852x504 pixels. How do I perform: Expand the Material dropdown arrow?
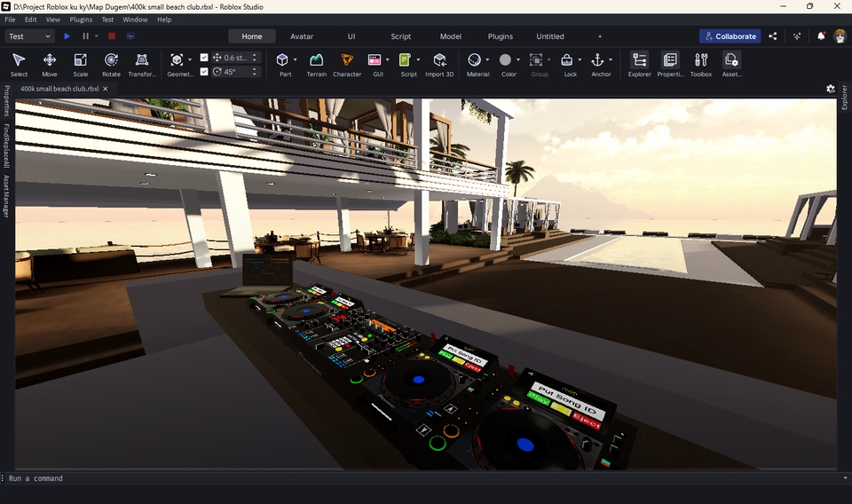[x=487, y=60]
